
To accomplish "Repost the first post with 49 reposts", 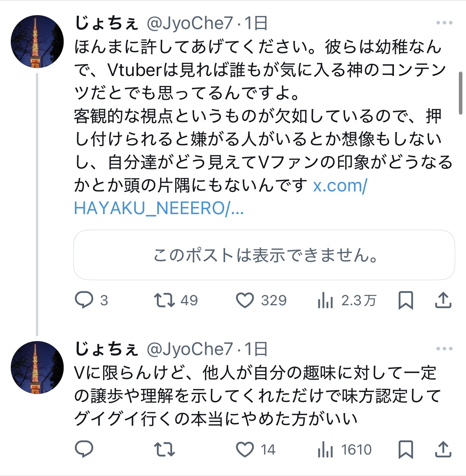I will click(x=164, y=300).
